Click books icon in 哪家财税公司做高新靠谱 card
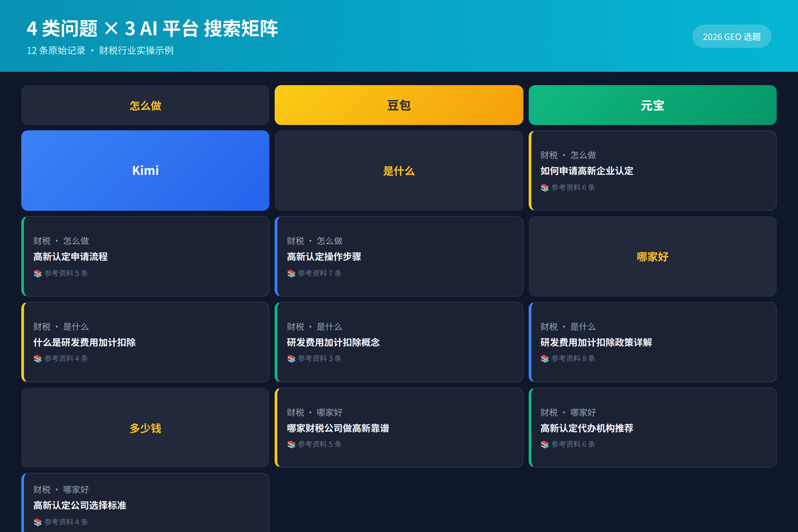This screenshot has width=798, height=532. tap(291, 445)
